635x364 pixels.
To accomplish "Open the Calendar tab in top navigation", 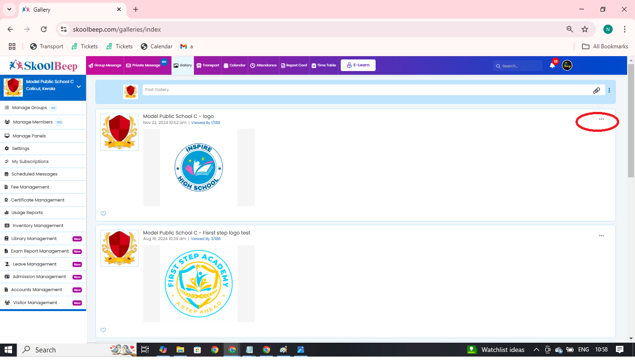I will [x=235, y=65].
